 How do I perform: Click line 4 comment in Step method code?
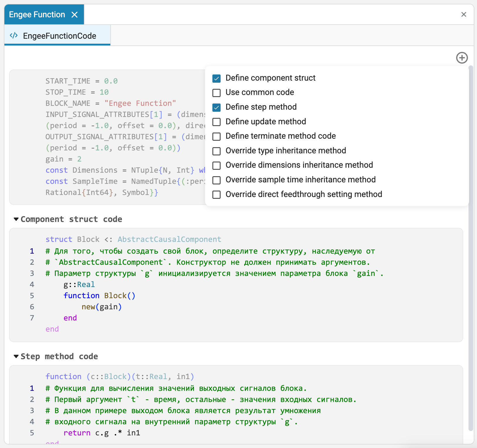[172, 422]
